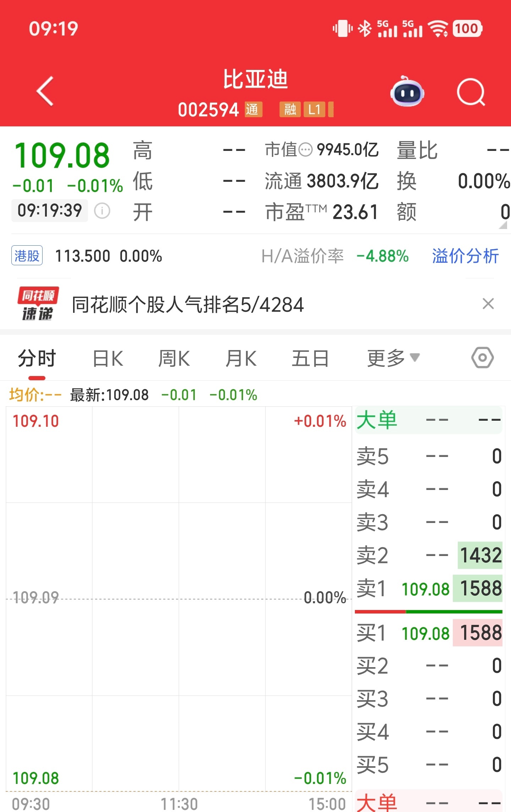Open the 更多 dropdown
511x812 pixels.
(393, 358)
